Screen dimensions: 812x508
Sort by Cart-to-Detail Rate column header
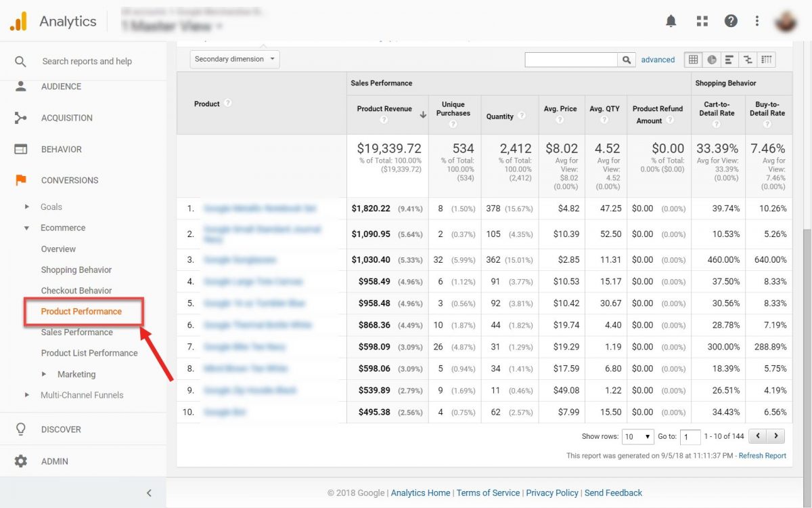[x=717, y=109]
